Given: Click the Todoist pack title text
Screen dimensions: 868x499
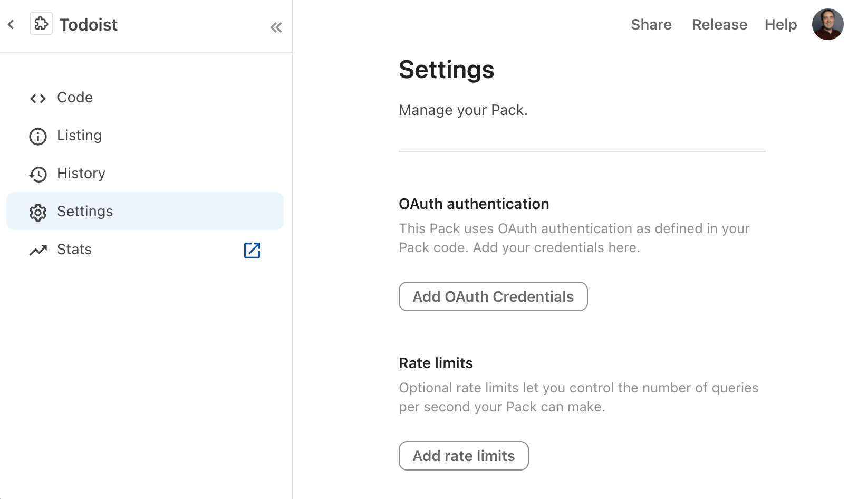Looking at the screenshot, I should [89, 25].
